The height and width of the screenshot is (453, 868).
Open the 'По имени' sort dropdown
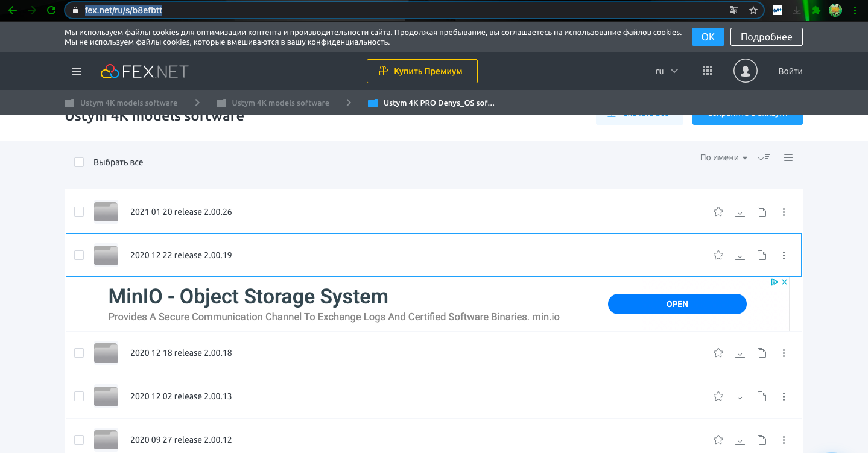[x=723, y=158]
